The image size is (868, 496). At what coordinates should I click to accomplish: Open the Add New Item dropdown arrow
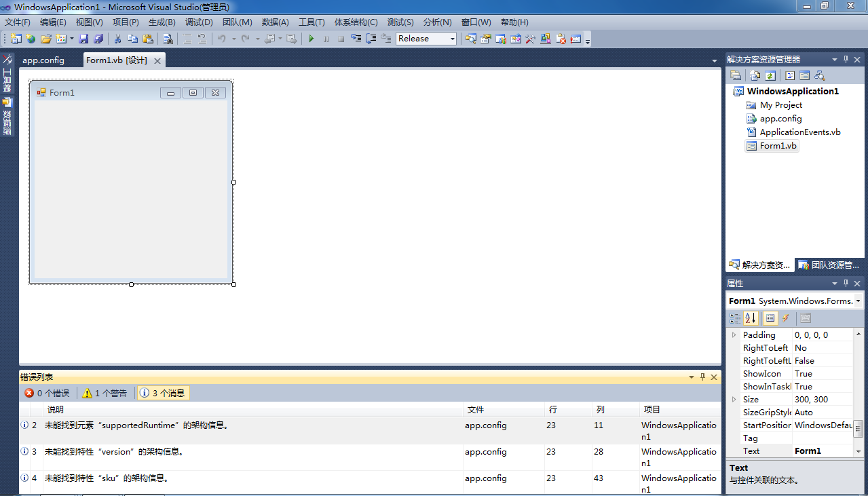click(71, 39)
